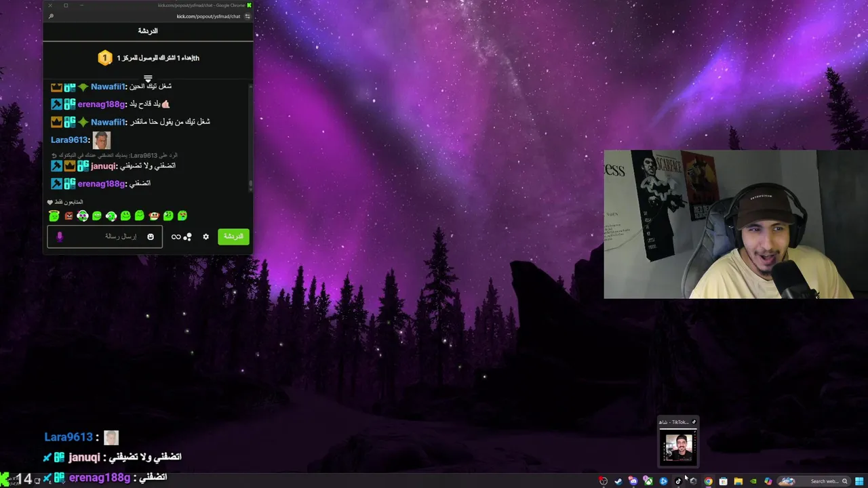Open Microsoft Store from taskbar

[723, 481]
